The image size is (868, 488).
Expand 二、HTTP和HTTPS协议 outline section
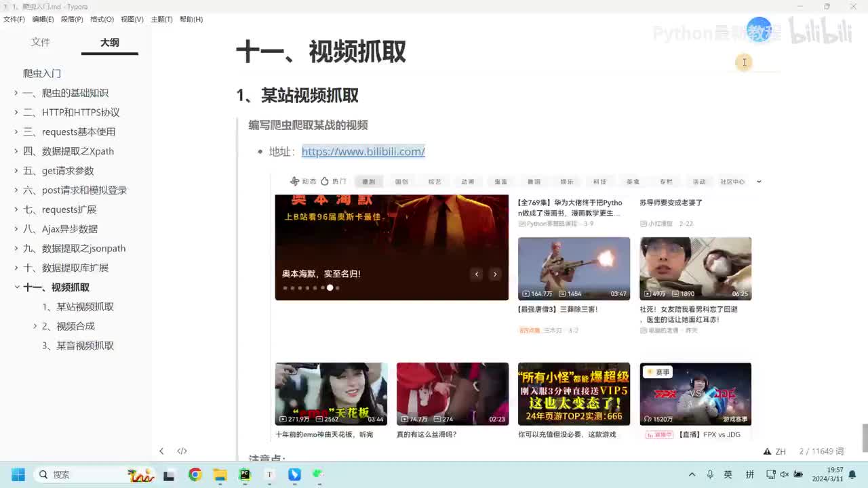[x=16, y=113]
